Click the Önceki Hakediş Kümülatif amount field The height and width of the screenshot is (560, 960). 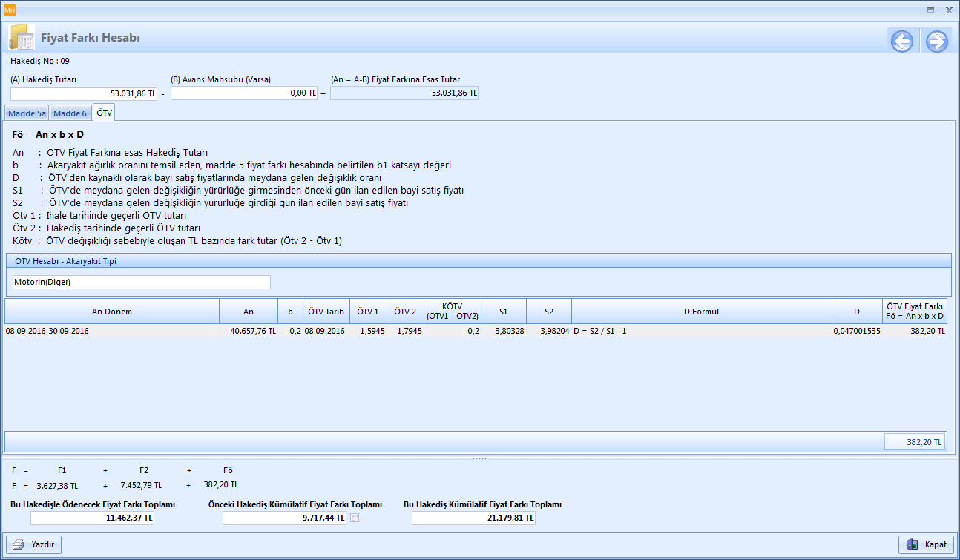pyautogui.click(x=284, y=518)
